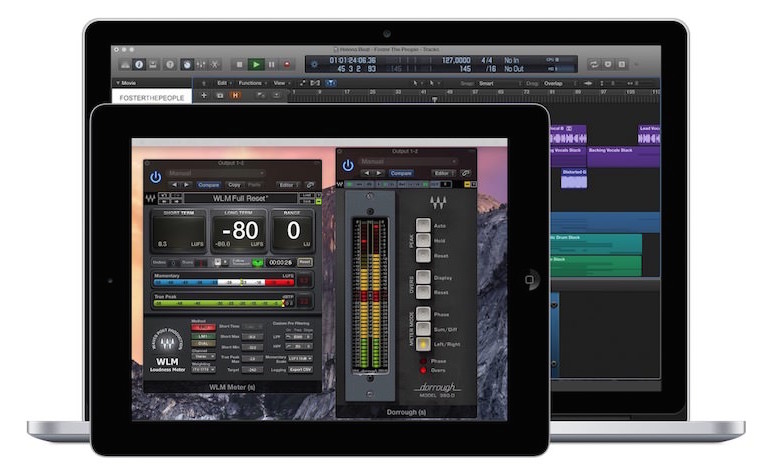The image size is (777, 476).
Task: Open Dorrough plugin Manual preset dropdown
Action: coord(407,161)
